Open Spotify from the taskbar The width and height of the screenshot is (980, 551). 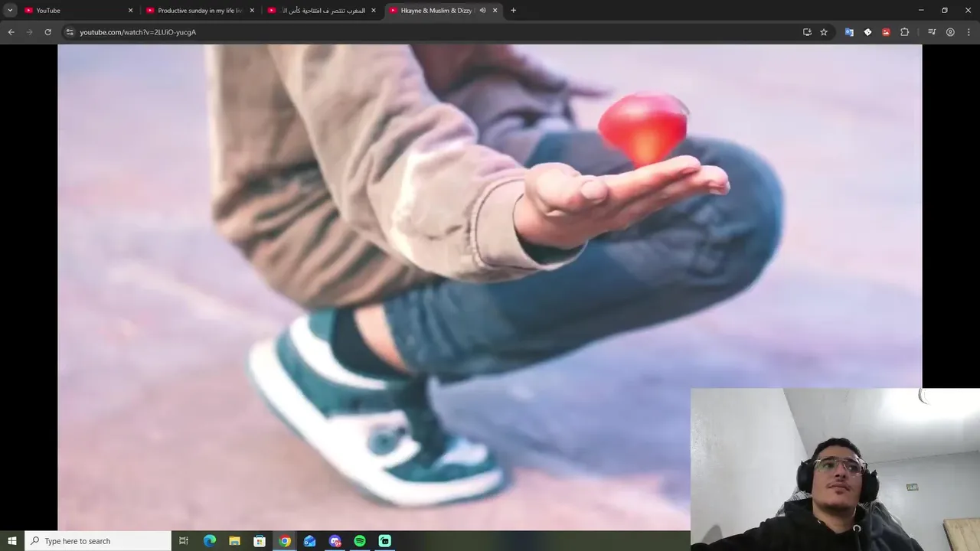coord(360,541)
